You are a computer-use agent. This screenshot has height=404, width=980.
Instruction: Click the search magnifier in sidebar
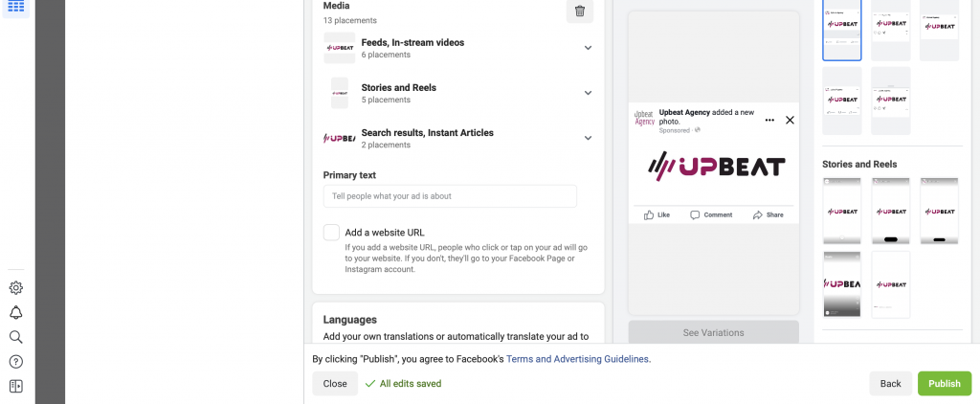[16, 337]
